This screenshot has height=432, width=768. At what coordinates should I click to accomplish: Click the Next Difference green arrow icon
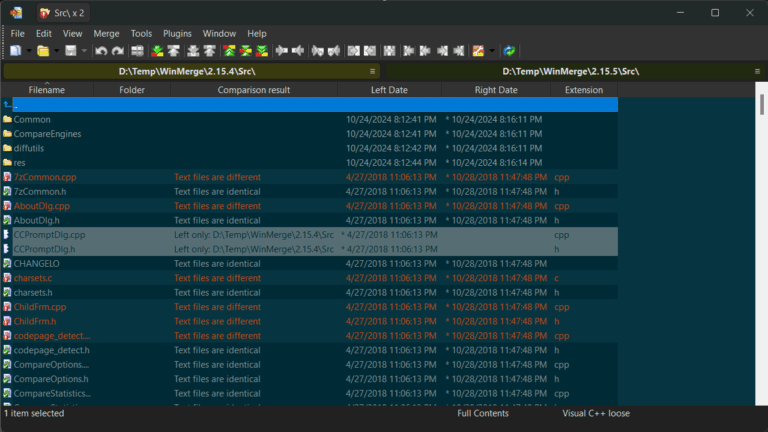tap(157, 51)
